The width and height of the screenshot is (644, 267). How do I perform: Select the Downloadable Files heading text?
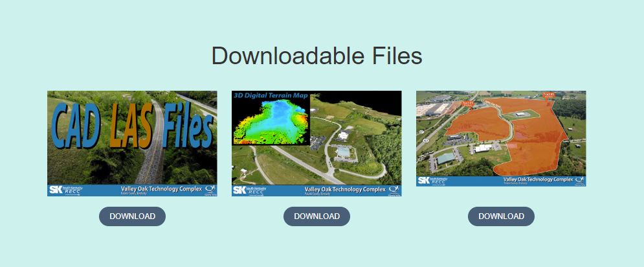click(316, 56)
